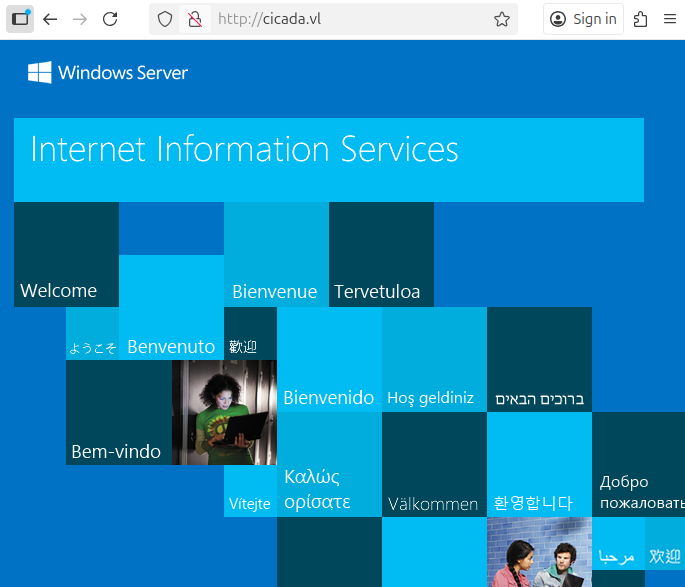Select the Välkommen tile
Viewport: 685px width, 587px height.
(x=434, y=464)
